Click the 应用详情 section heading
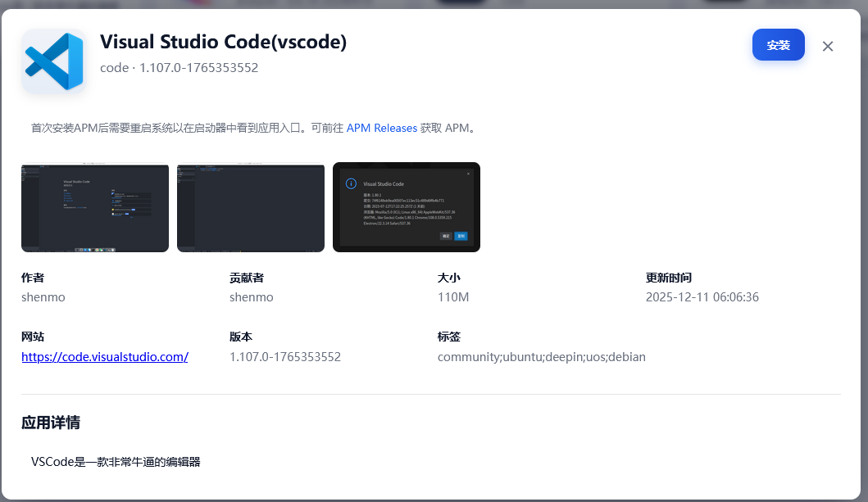This screenshot has height=502, width=868. point(51,423)
